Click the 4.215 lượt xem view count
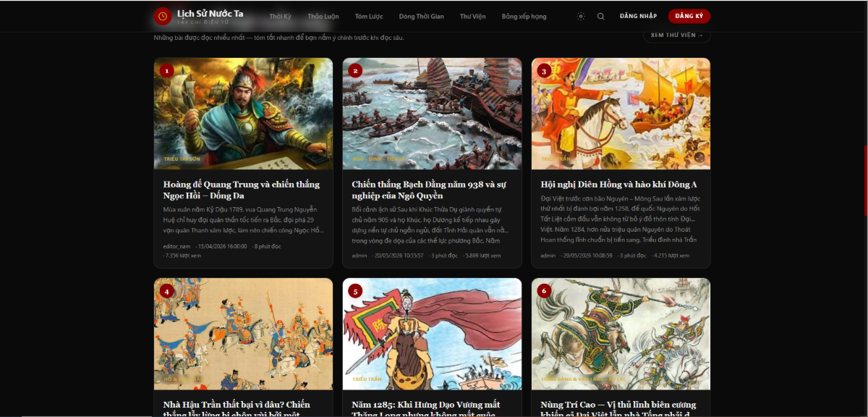 [x=671, y=256]
